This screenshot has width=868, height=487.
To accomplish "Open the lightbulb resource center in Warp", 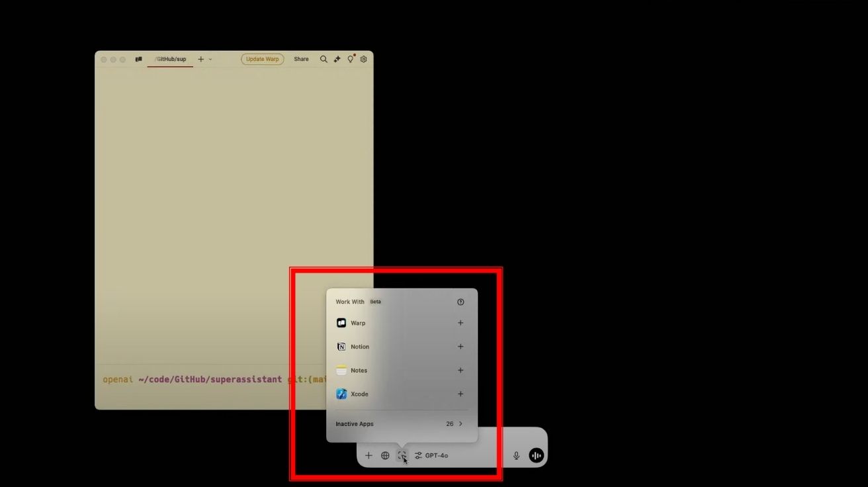I will coord(351,59).
